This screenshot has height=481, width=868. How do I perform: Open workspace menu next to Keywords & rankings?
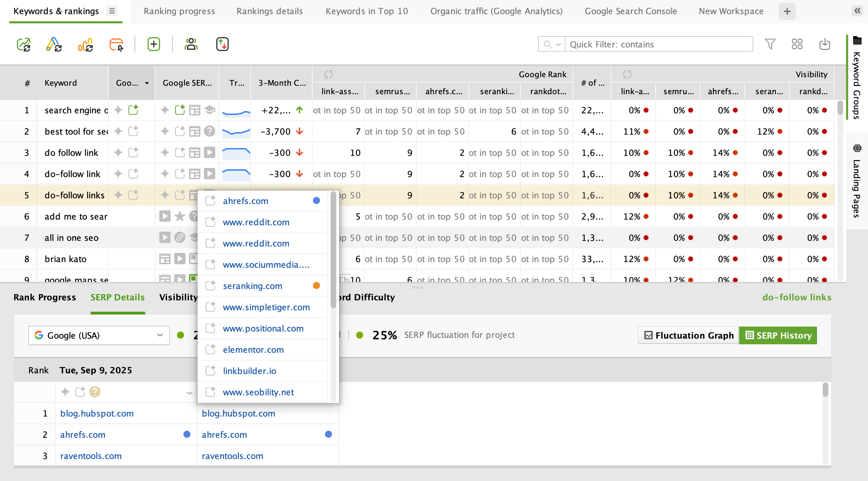[112, 11]
